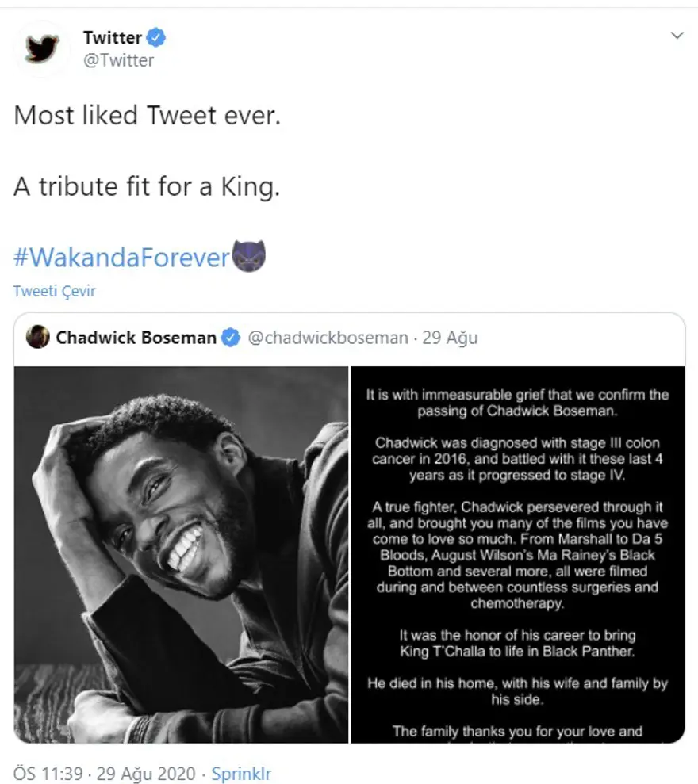The image size is (698, 784).
Task: Open the @Twitter handle link
Action: click(x=118, y=60)
